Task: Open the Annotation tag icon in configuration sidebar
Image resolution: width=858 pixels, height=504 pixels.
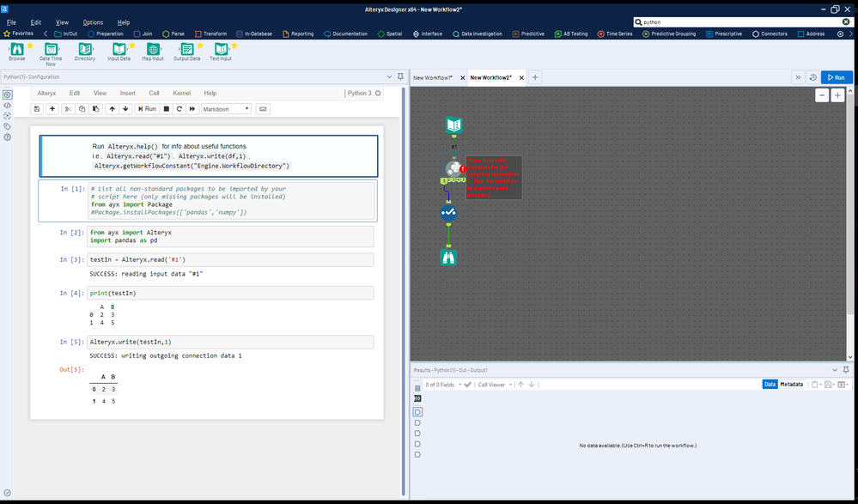Action: tap(7, 126)
